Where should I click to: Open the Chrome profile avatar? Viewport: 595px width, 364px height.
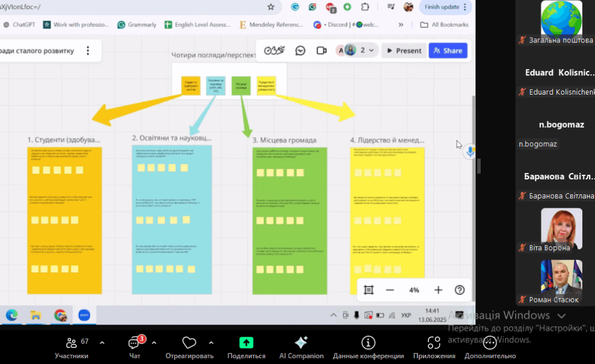tap(408, 7)
